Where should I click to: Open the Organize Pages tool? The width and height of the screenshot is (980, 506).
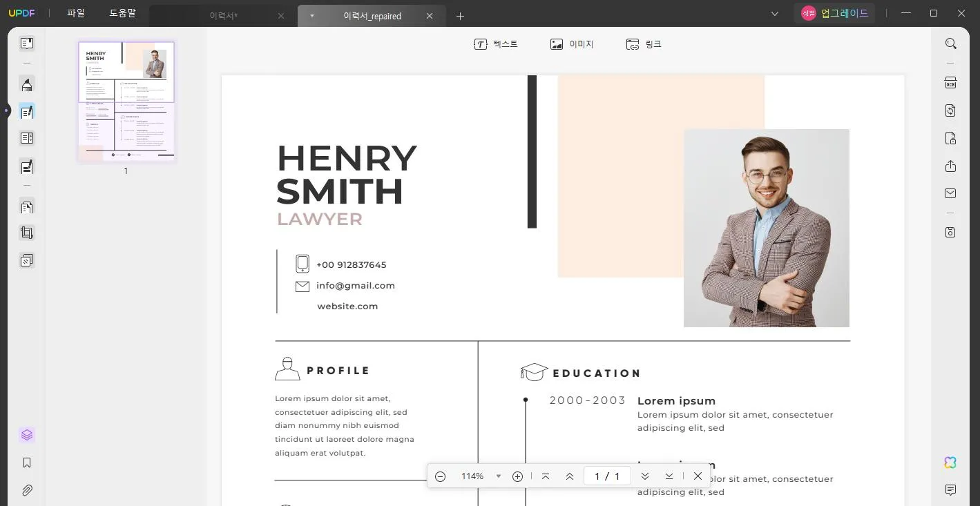pos(27,206)
